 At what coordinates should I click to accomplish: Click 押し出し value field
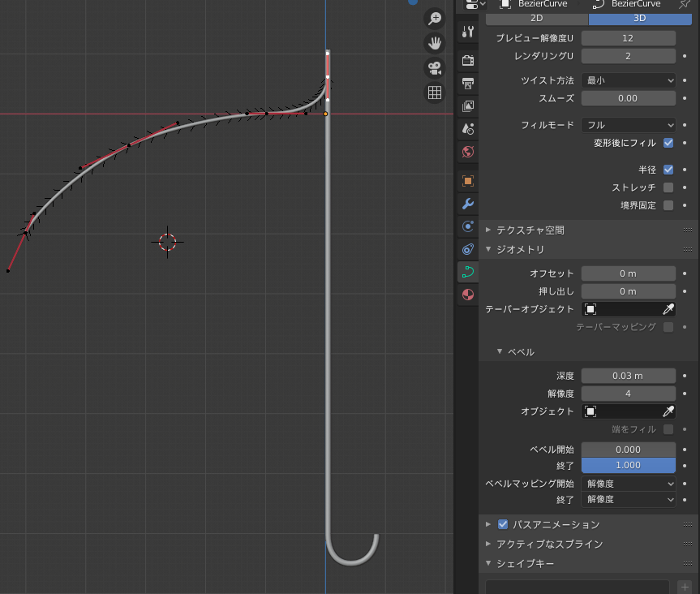pyautogui.click(x=628, y=291)
